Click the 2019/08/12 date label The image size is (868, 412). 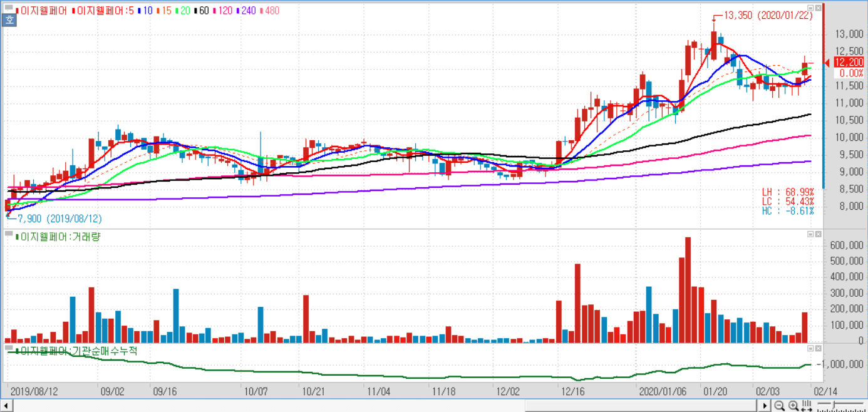pyautogui.click(x=34, y=391)
